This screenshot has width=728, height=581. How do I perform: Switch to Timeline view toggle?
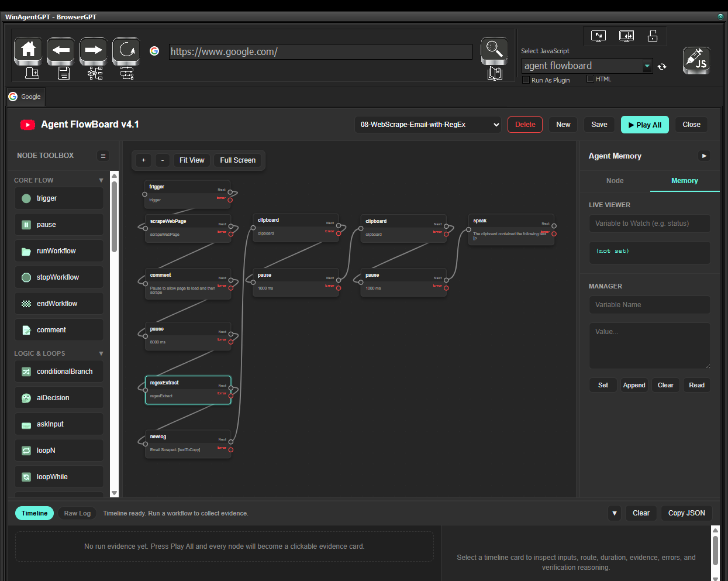click(34, 513)
